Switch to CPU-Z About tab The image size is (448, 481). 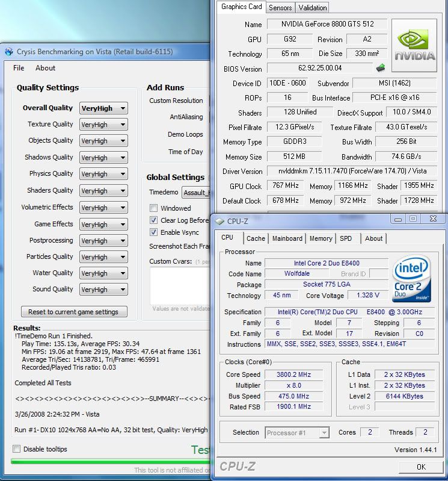point(373,238)
